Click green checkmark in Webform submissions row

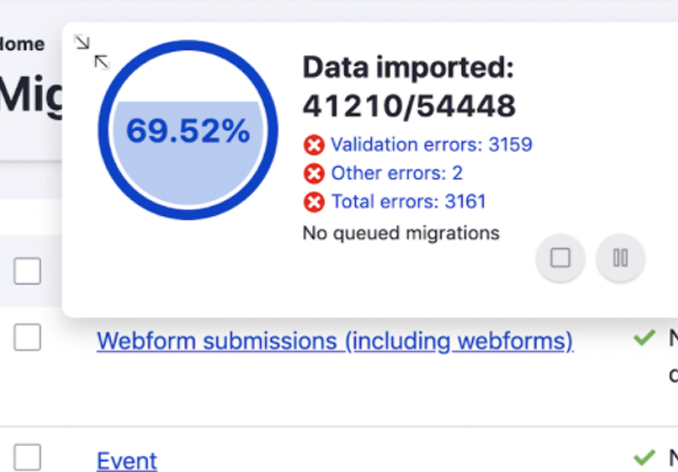point(645,339)
